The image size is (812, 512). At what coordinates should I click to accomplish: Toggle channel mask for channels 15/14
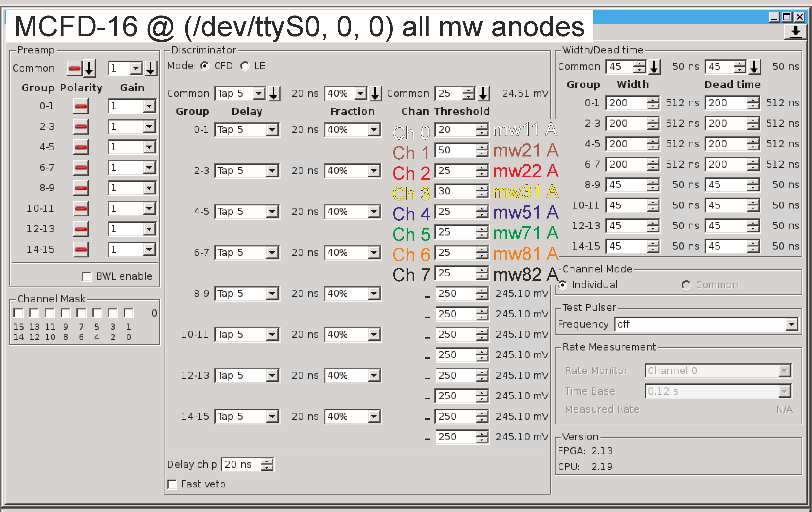point(19,313)
